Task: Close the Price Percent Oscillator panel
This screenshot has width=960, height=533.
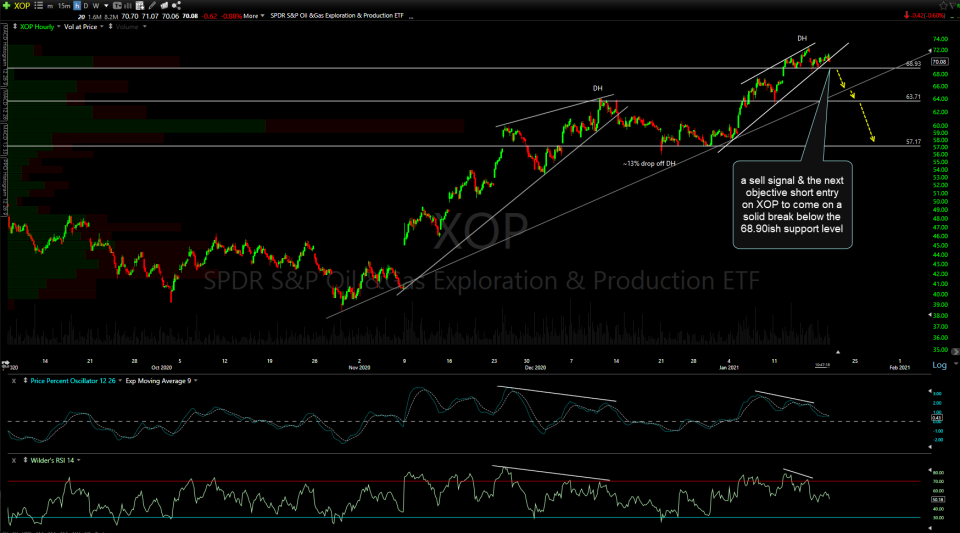Action: pyautogui.click(x=13, y=381)
